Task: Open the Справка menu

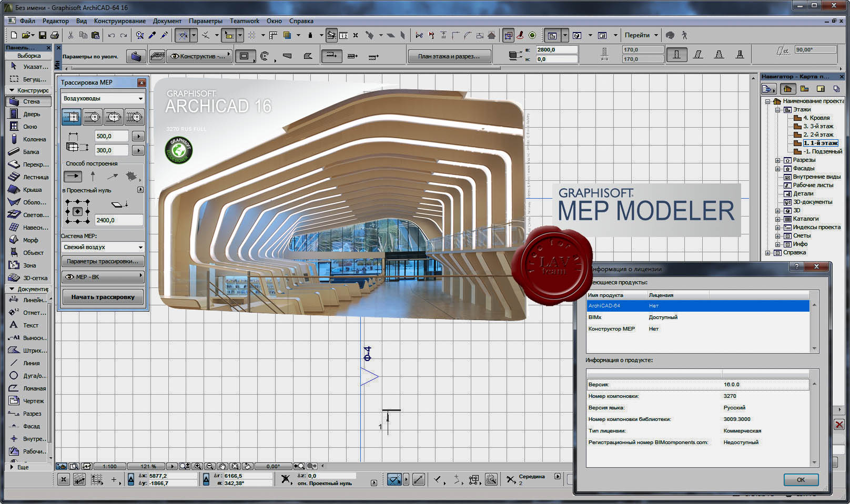Action: [301, 21]
